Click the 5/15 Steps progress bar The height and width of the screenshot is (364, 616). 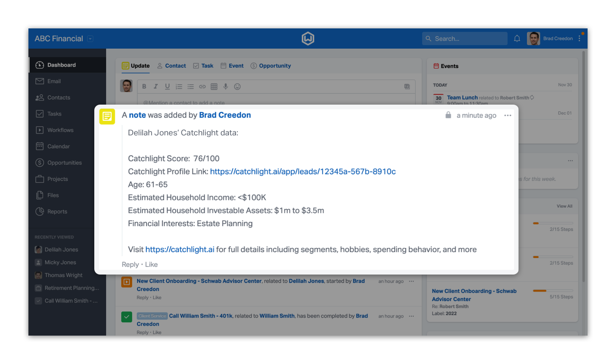(553, 291)
